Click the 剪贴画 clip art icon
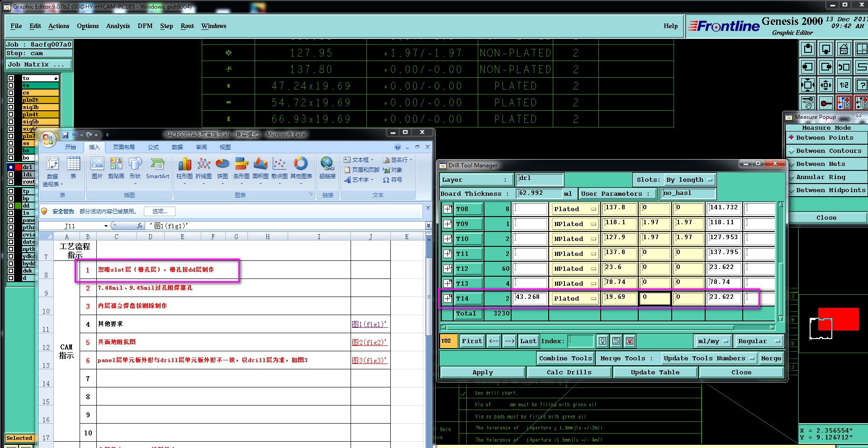 pyautogui.click(x=116, y=168)
